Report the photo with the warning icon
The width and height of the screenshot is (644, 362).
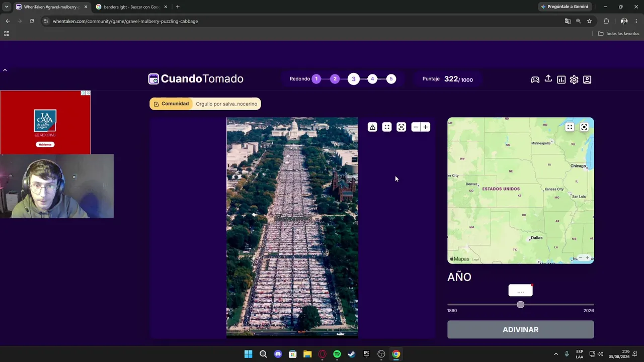[372, 127]
